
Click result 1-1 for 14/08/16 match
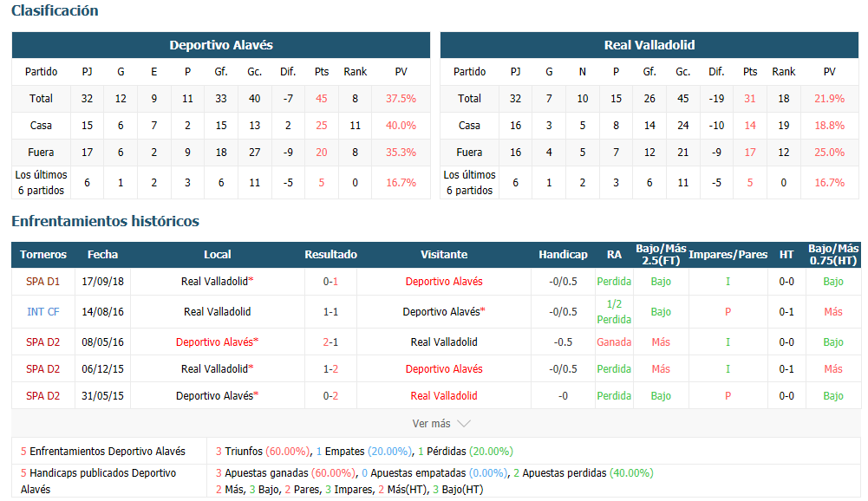[x=330, y=312]
